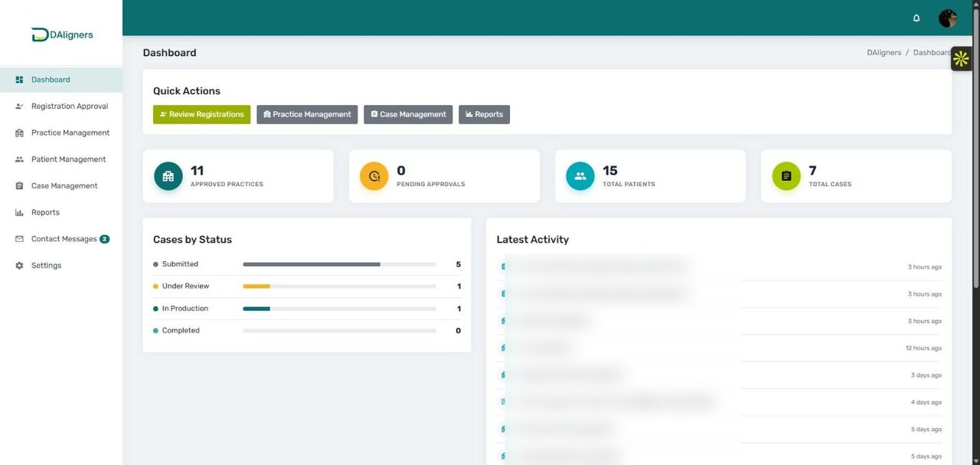Open Reports from the sidebar
Image resolution: width=980 pixels, height=465 pixels.
click(x=61, y=212)
